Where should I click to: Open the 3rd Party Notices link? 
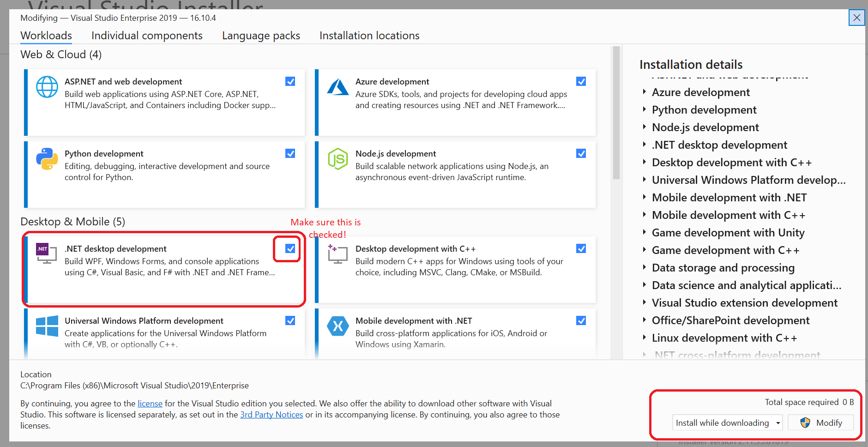(271, 414)
